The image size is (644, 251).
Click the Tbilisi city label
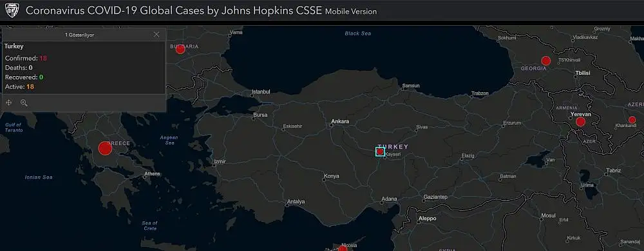click(x=582, y=73)
